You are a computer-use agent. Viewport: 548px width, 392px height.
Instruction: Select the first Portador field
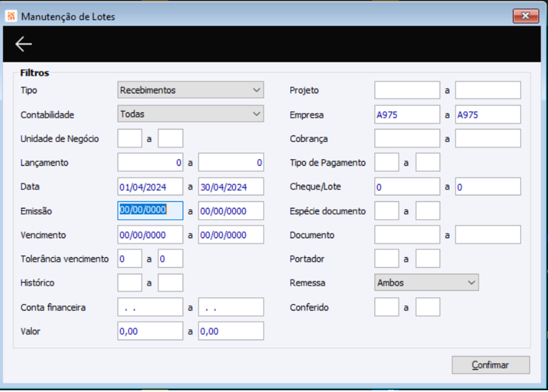click(386, 258)
